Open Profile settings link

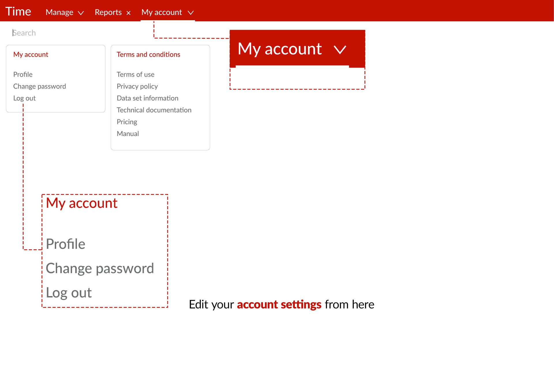(23, 74)
